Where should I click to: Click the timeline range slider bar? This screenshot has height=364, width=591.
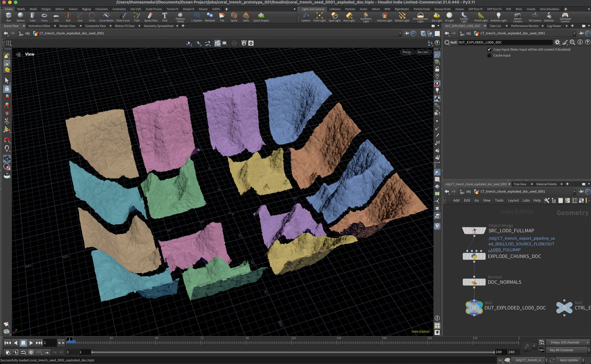coord(293,352)
